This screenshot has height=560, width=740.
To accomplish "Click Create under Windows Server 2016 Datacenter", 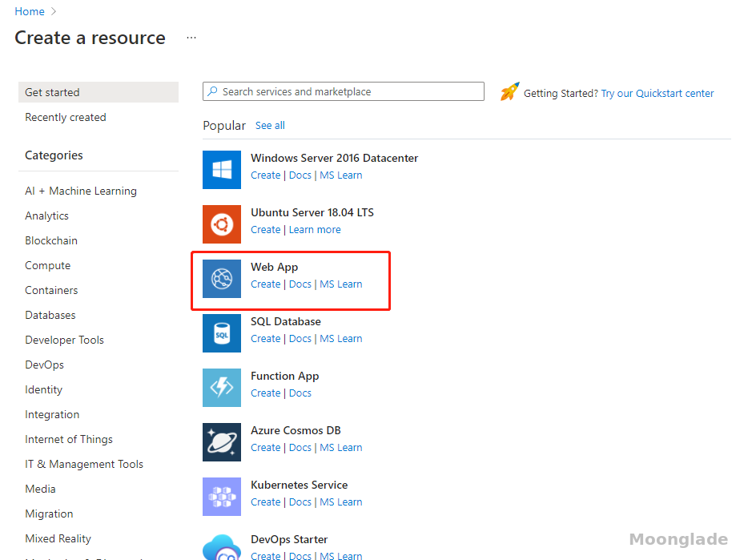I will click(265, 175).
